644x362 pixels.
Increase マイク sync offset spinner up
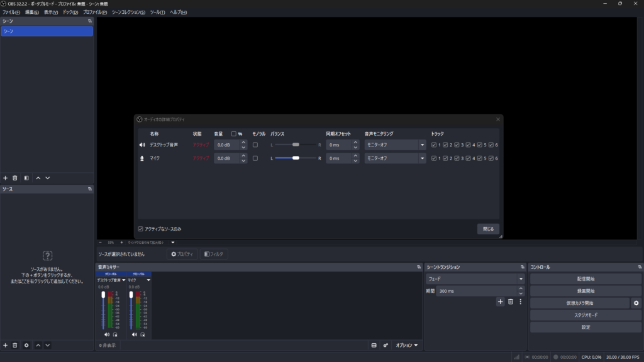(355, 156)
